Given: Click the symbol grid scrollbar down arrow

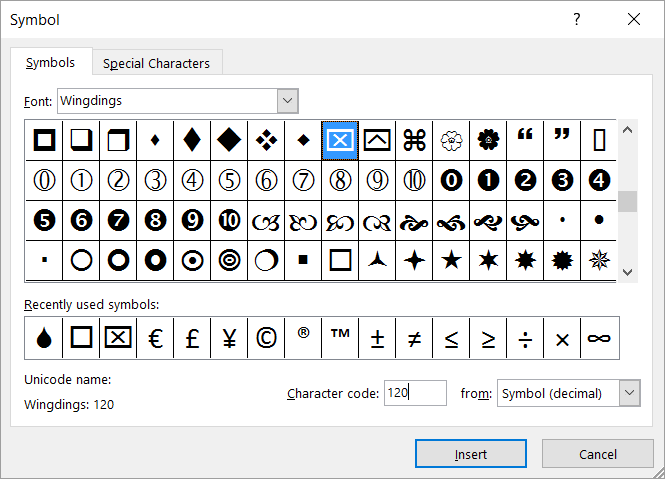Looking at the screenshot, I should (628, 271).
